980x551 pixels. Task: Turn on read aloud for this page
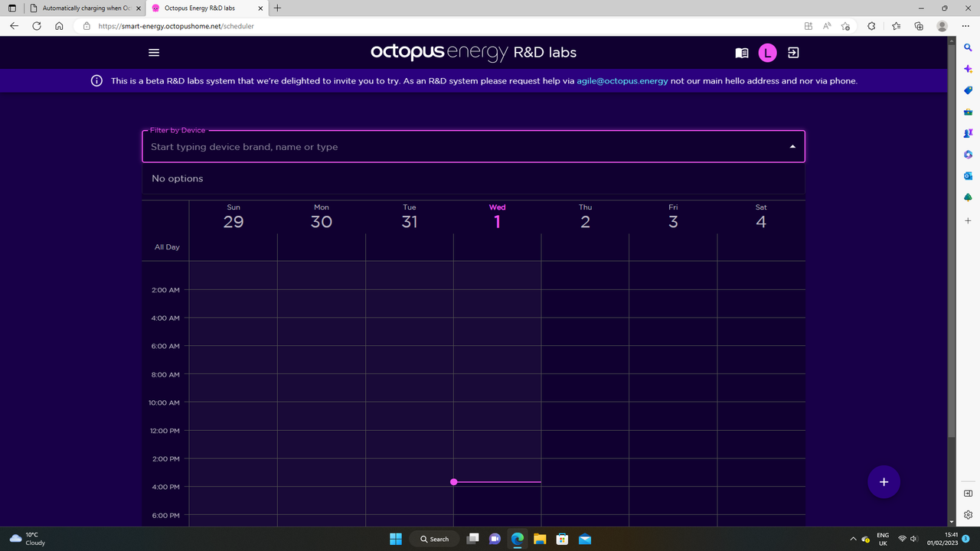827,26
